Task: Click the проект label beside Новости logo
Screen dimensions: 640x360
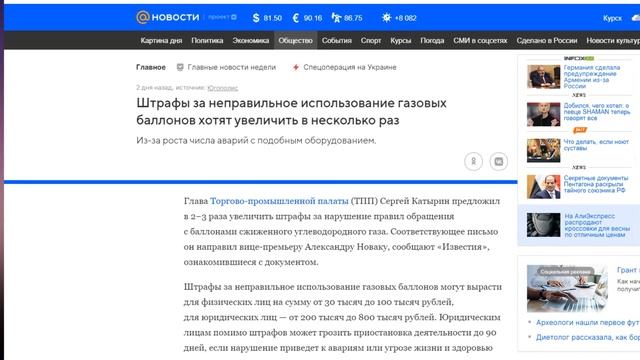Action: point(222,18)
